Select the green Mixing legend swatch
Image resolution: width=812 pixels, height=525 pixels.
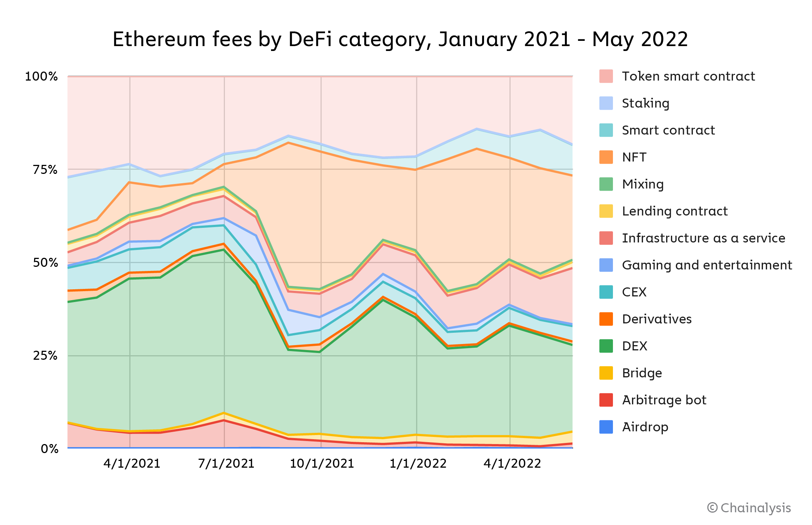(x=606, y=184)
